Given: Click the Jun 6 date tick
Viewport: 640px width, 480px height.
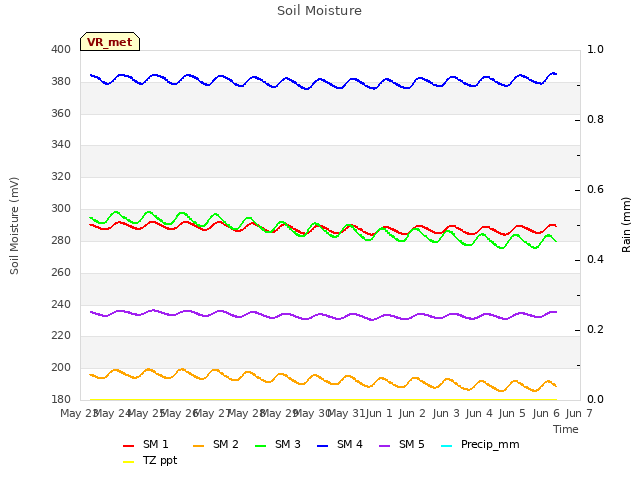Looking at the screenshot, I should (546, 413).
